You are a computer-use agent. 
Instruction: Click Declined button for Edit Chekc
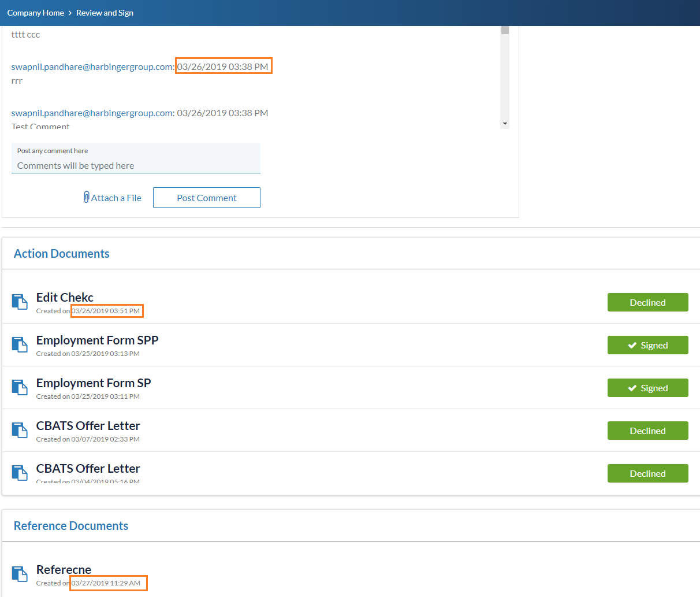[647, 302]
